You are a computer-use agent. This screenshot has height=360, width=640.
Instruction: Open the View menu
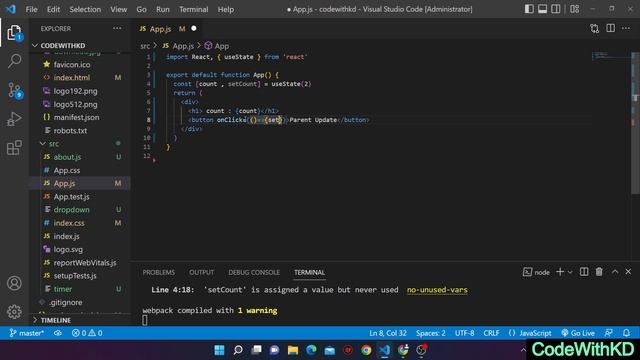[x=118, y=9]
